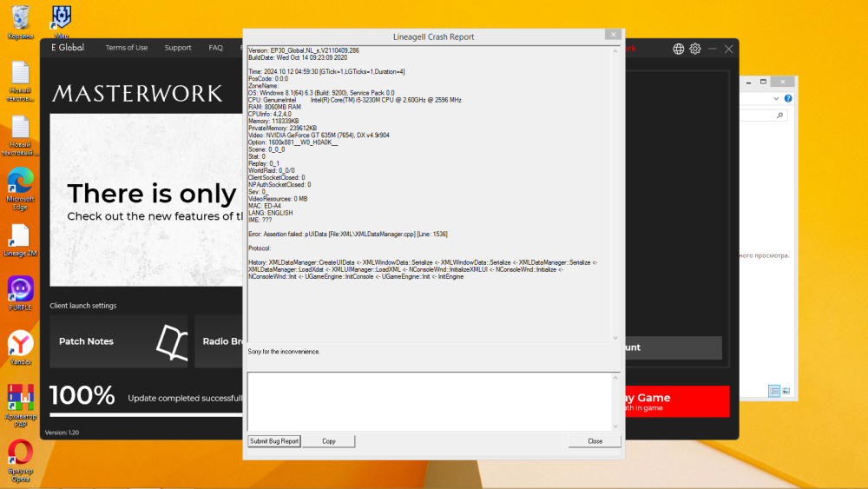
Task: Switch Explorer to large thumbnails view icon
Action: (786, 392)
